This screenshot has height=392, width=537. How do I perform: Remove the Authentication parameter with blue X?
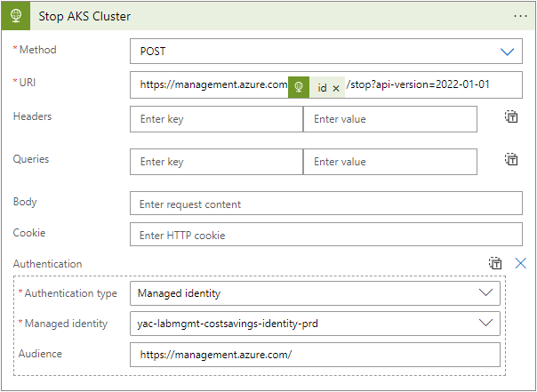[x=521, y=263]
